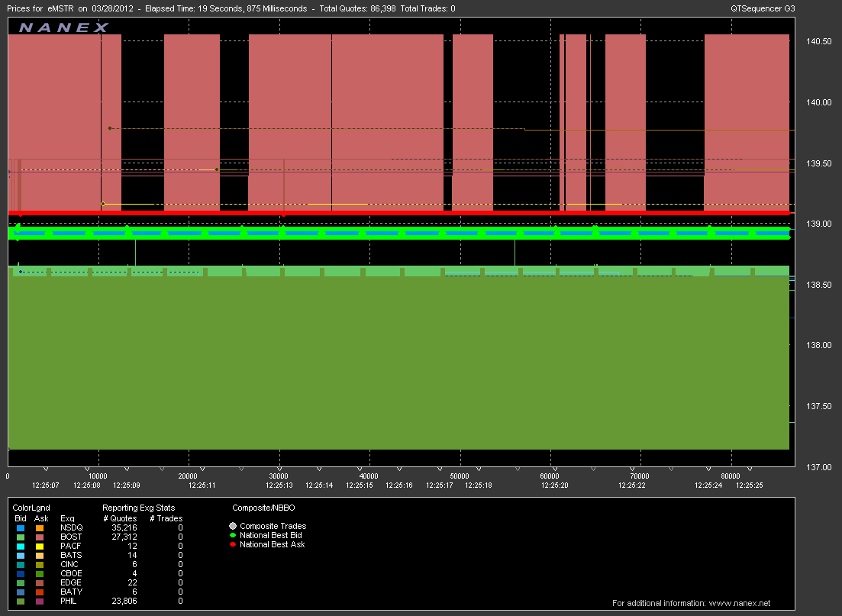The image size is (842, 616).
Task: Click the 137.00 price axis label
Action: click(x=819, y=468)
